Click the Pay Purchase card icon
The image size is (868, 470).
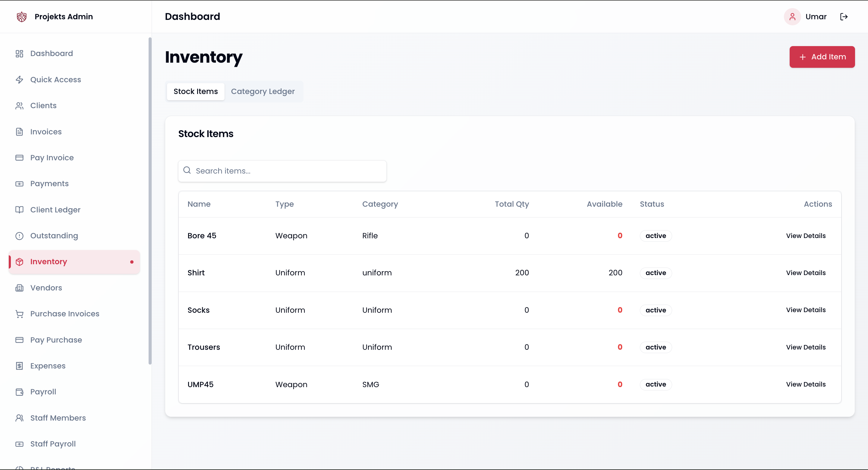coord(19,340)
